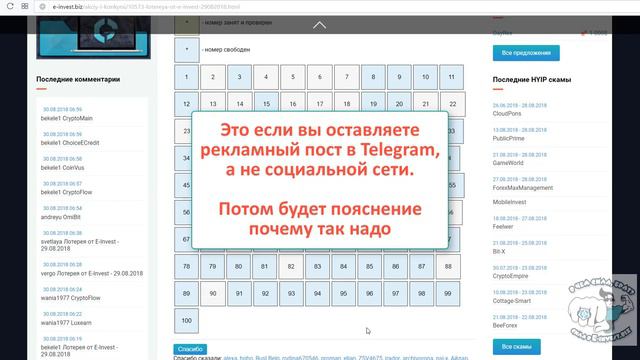Open wania1977 Luxearn comment
Image resolution: width=640 pixels, height=360 pixels.
pos(66,323)
